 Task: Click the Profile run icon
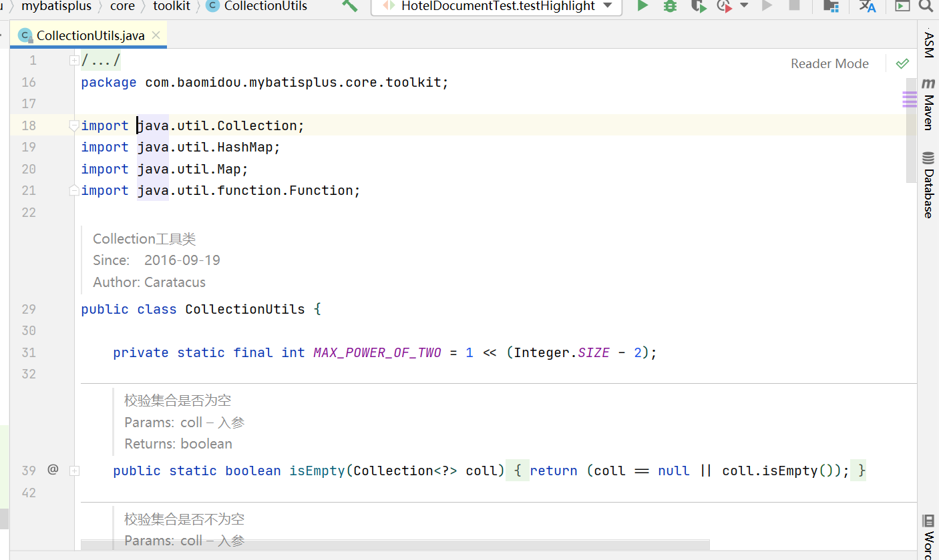[x=724, y=6]
